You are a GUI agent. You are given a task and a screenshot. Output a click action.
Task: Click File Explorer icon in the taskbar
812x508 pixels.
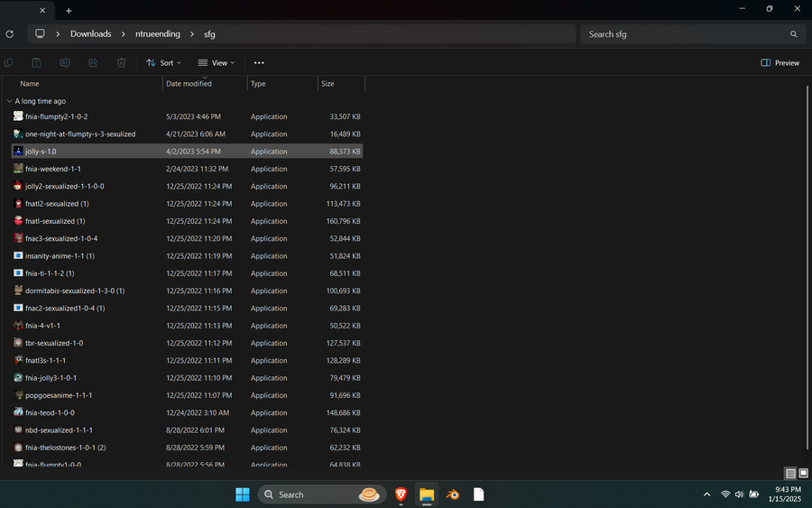pyautogui.click(x=427, y=494)
